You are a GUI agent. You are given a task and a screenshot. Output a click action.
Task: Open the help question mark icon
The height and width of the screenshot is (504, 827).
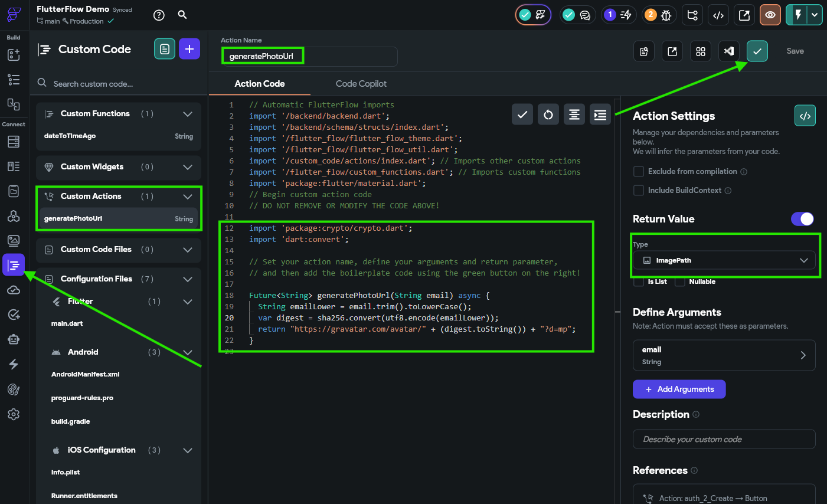point(159,15)
